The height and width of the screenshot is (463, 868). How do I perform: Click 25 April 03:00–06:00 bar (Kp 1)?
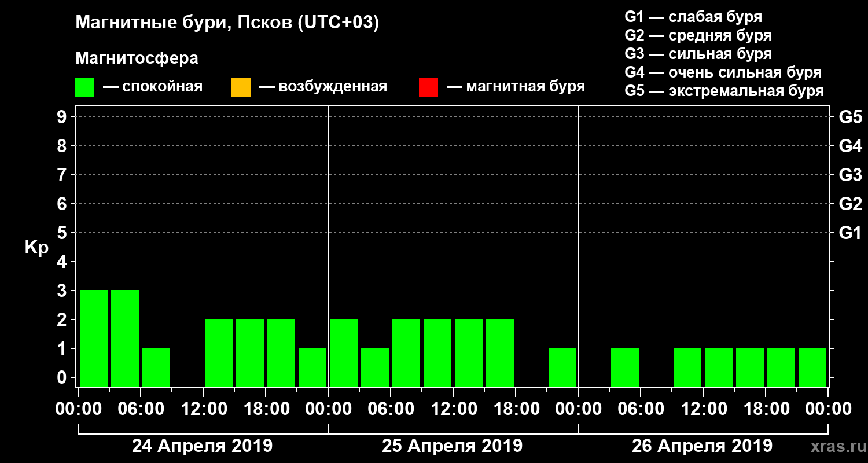[x=375, y=367]
